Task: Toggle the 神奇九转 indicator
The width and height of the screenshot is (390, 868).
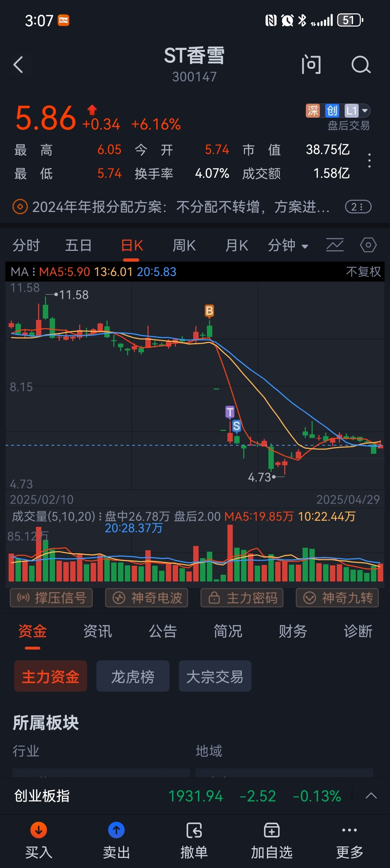Action: [x=337, y=598]
